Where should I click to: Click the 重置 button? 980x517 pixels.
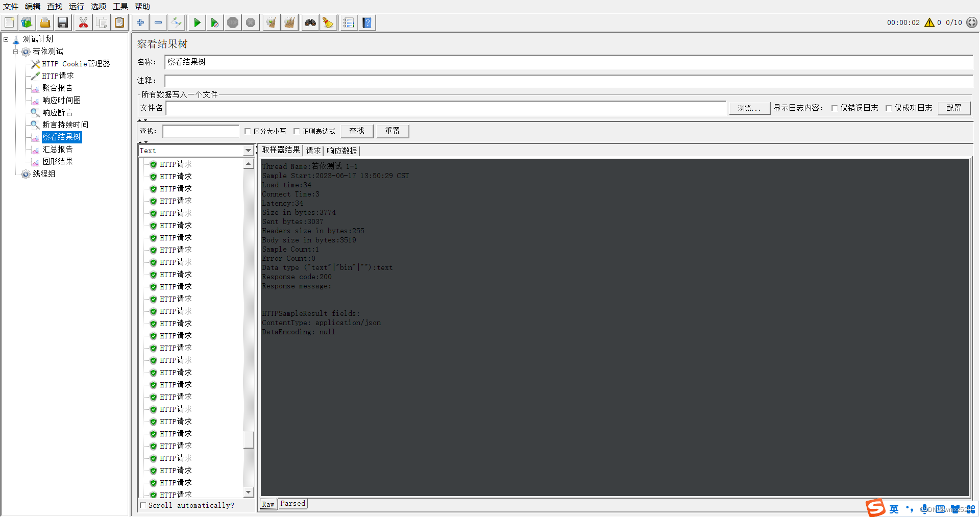pyautogui.click(x=393, y=131)
